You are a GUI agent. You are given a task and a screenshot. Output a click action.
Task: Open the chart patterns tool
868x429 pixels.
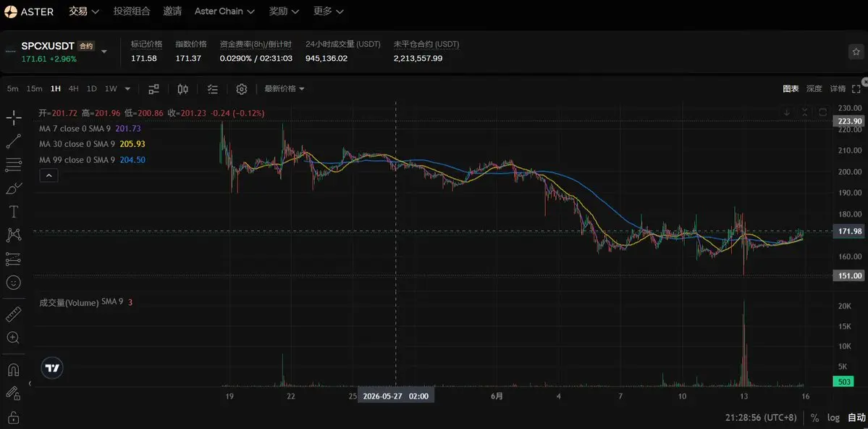click(x=13, y=235)
